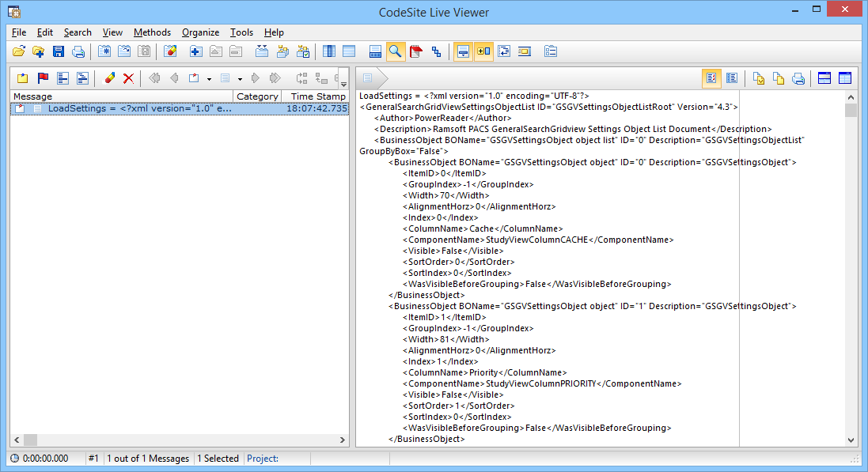Screen dimensions: 868x472
Task: Click the blue plus add icon
Action: (x=195, y=51)
